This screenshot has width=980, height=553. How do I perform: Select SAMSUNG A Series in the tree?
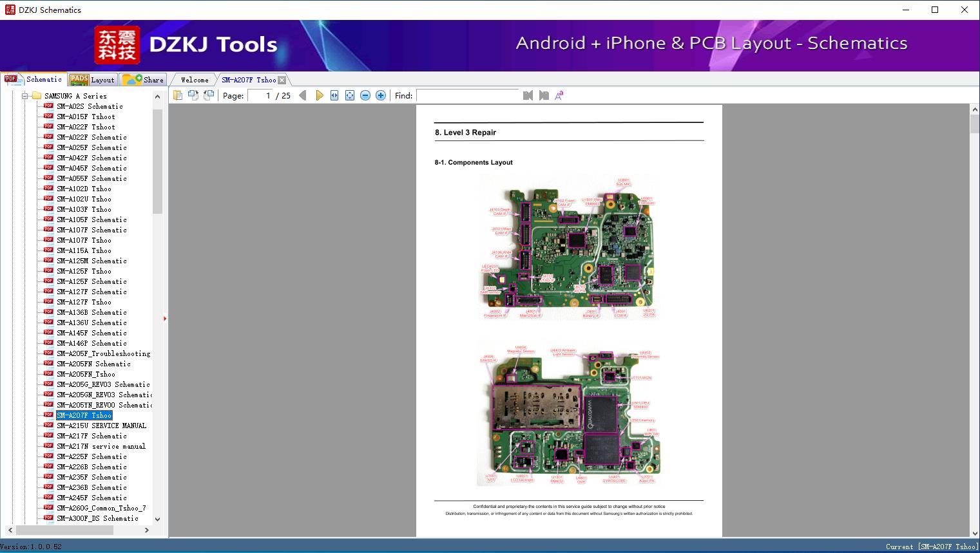click(x=76, y=96)
